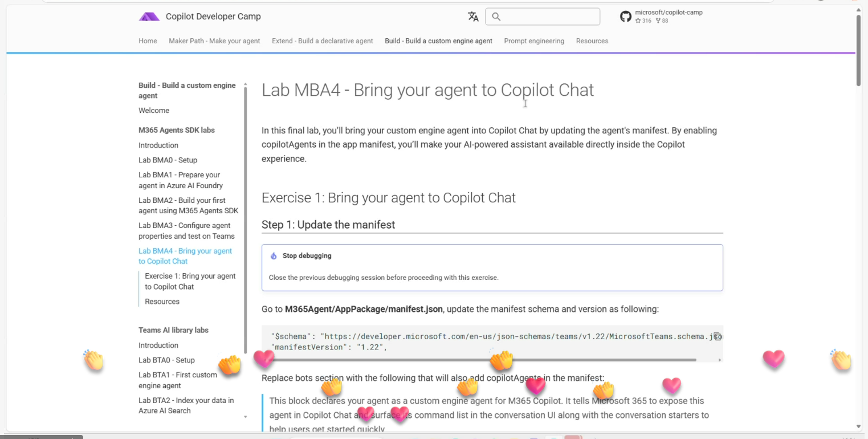
Task: Click the 'Close the previous debugging session' note
Action: 384,278
